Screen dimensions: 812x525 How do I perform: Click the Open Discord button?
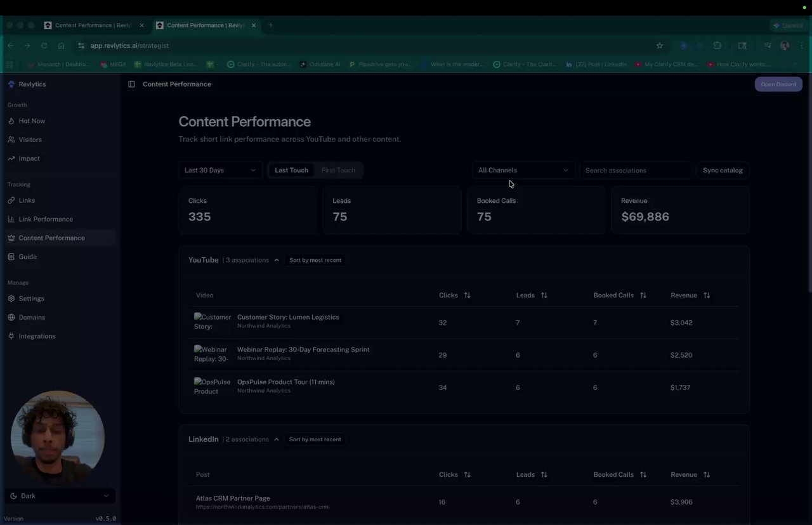tap(778, 84)
